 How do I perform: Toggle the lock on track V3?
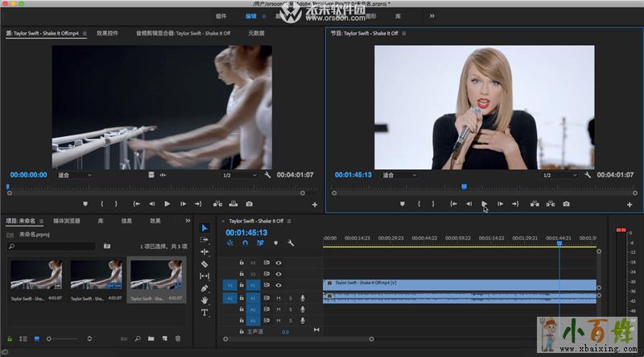coord(242,263)
